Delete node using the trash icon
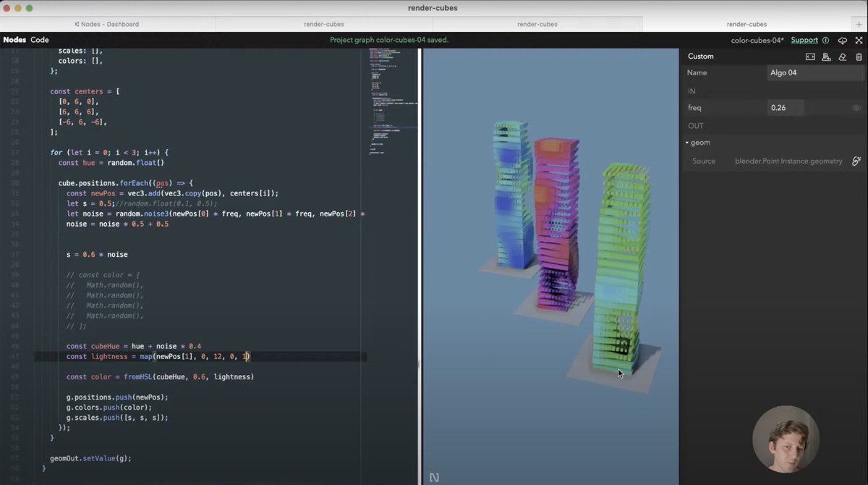Screen dimensions: 868x485 coord(859,56)
